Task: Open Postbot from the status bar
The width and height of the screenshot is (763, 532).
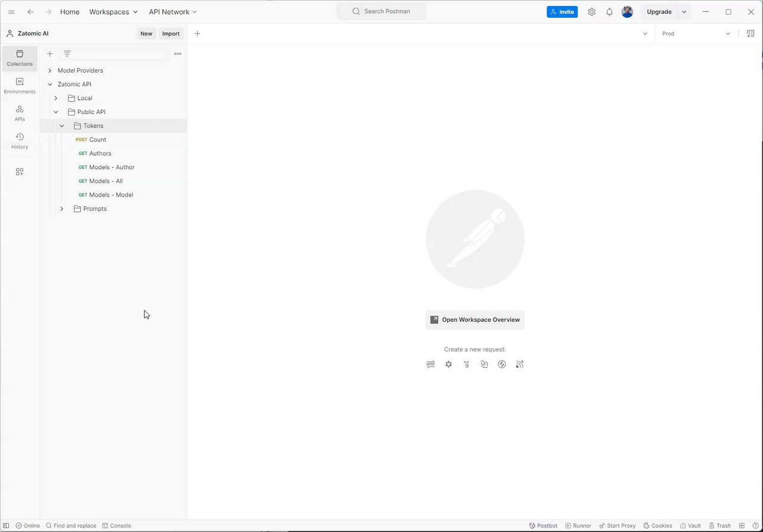Action: coord(543,525)
